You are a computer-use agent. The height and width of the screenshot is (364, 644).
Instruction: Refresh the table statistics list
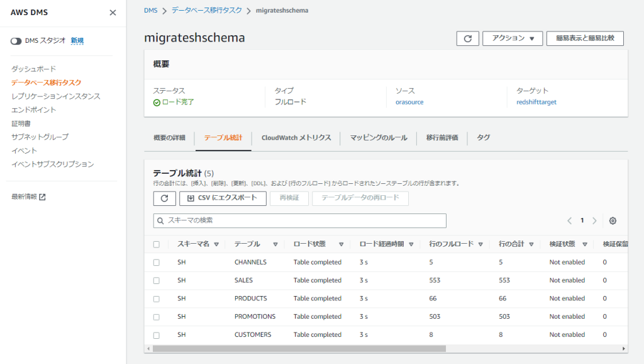165,198
